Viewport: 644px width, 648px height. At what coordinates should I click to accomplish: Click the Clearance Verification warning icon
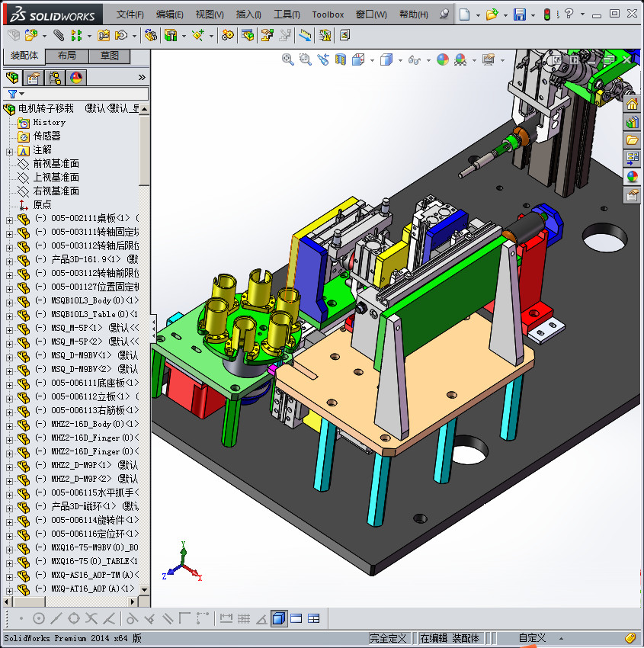tap(325, 36)
